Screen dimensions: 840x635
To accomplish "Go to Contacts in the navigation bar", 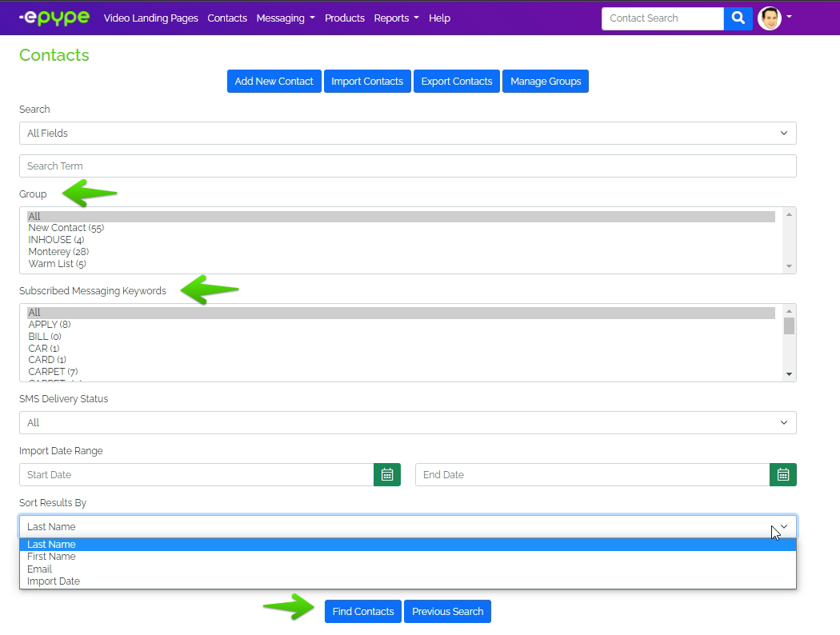I will pyautogui.click(x=227, y=18).
